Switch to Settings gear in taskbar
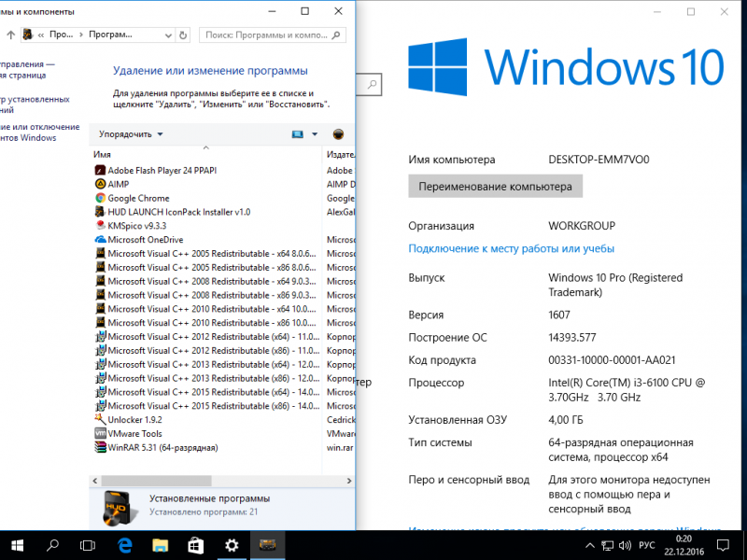747x560 pixels. tap(232, 545)
